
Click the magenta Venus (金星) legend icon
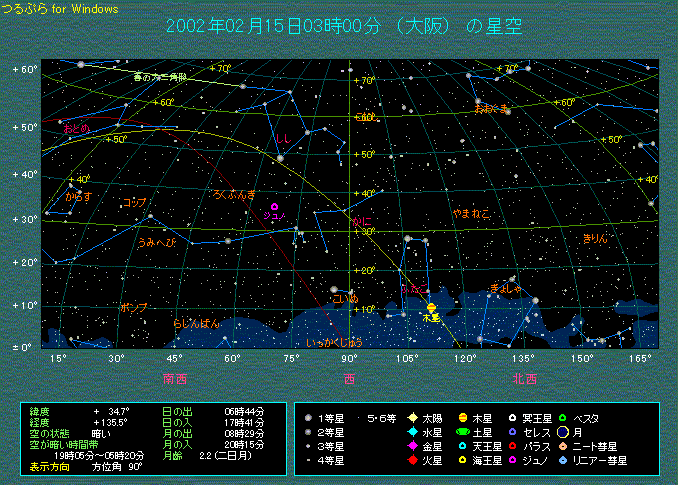click(411, 446)
